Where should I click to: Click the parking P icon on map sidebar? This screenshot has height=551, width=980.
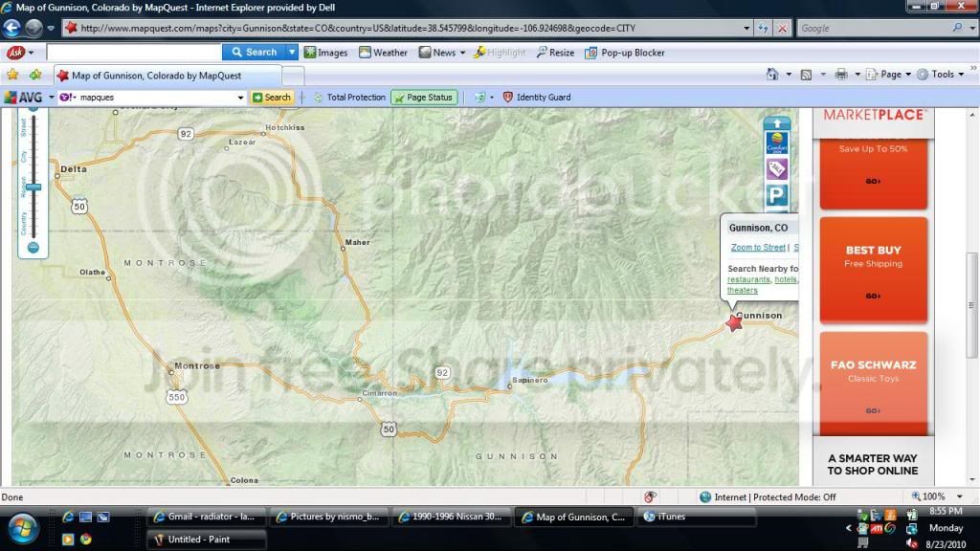point(776,195)
